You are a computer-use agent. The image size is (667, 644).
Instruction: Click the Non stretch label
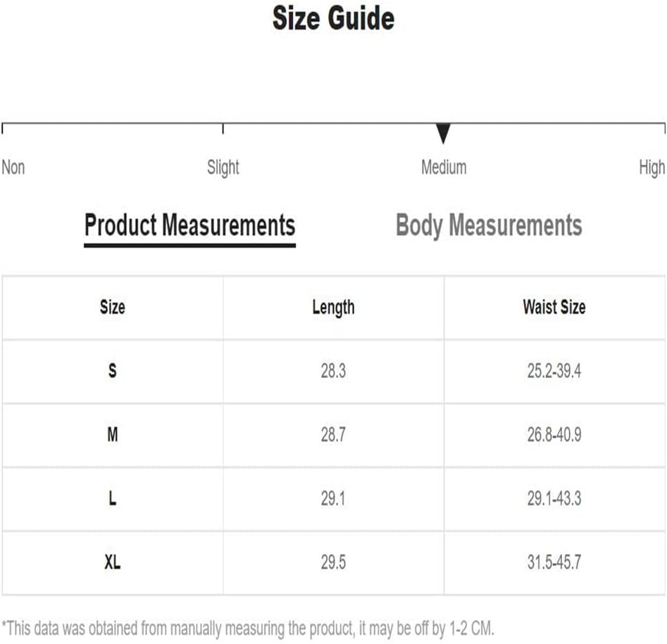pos(13,167)
